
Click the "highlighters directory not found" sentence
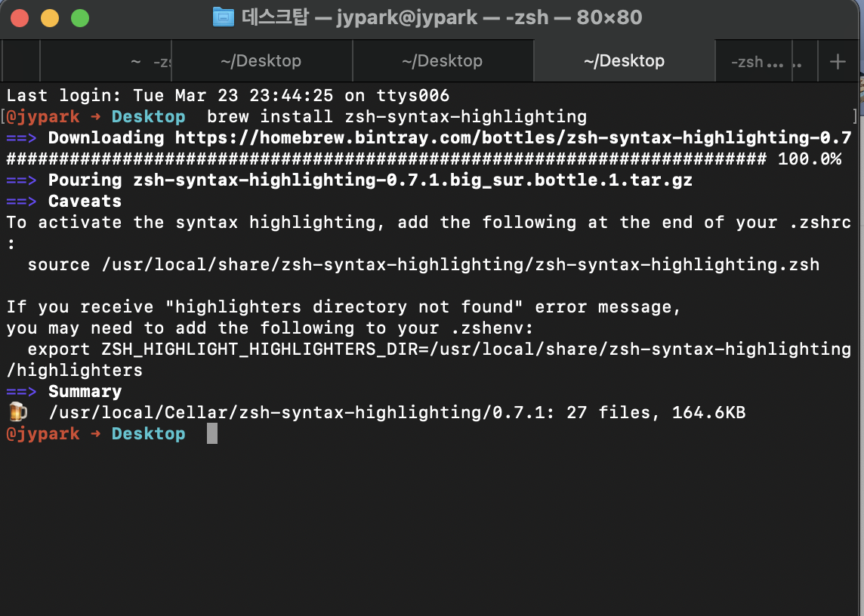pyautogui.click(x=344, y=307)
